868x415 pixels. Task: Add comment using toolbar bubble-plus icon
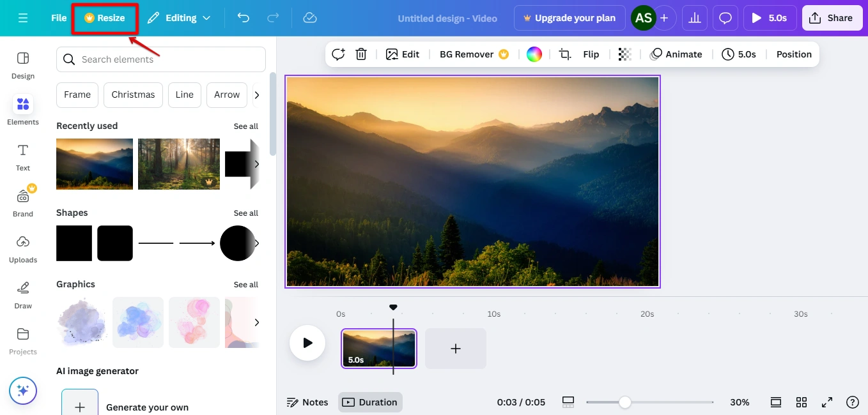[338, 54]
